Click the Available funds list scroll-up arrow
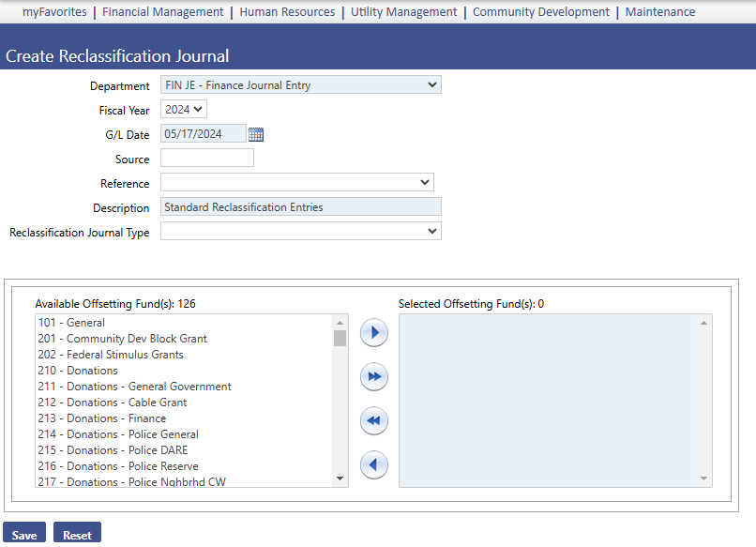 (x=340, y=323)
